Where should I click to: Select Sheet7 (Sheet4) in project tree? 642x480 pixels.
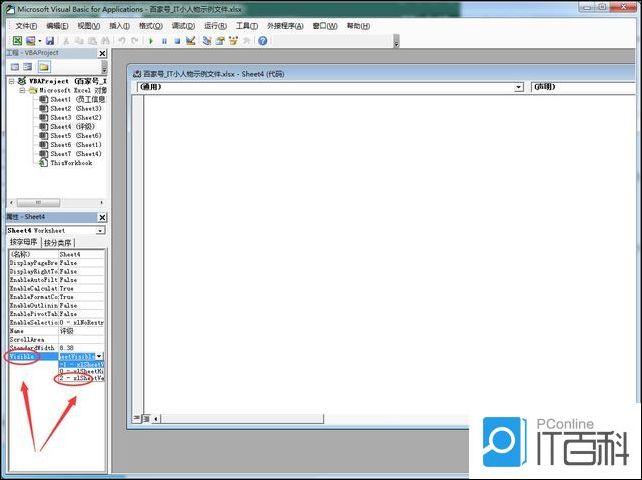(x=70, y=154)
